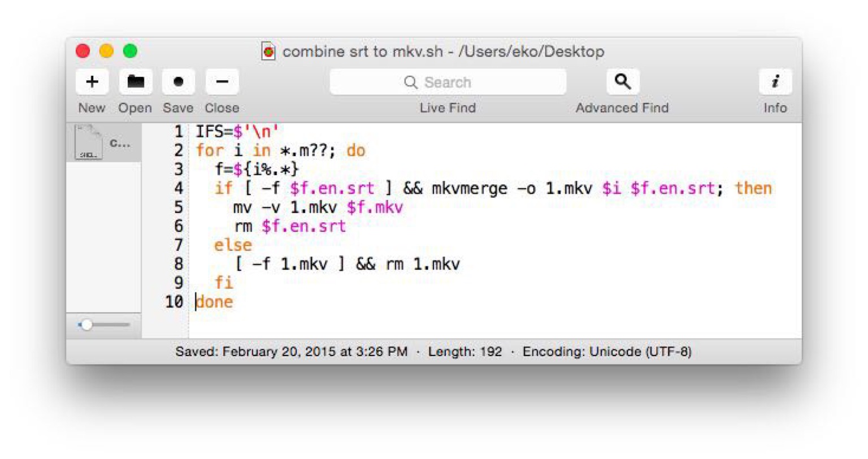Click "$f.mkv" on line 5
This screenshot has width=868, height=459.
point(375,207)
